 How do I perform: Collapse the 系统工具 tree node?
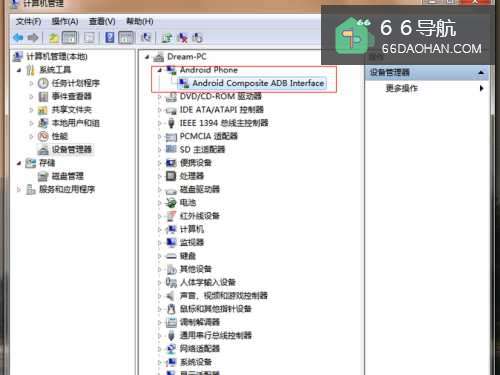[x=19, y=70]
